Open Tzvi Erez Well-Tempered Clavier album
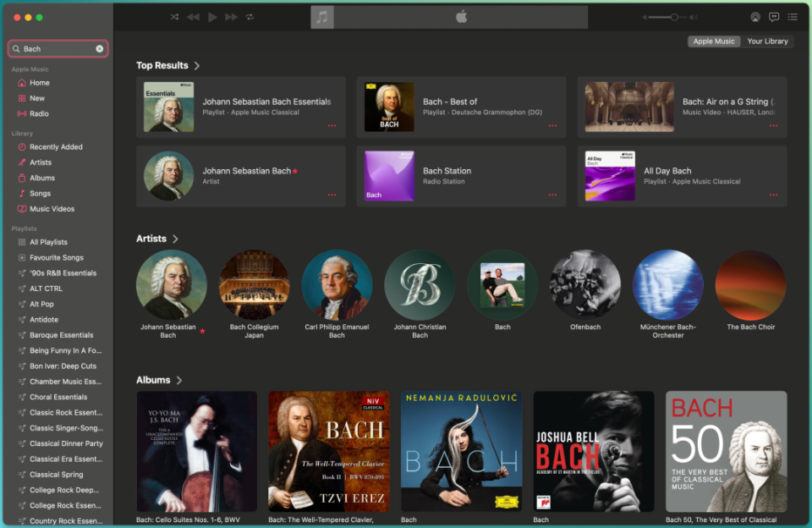 [x=329, y=452]
